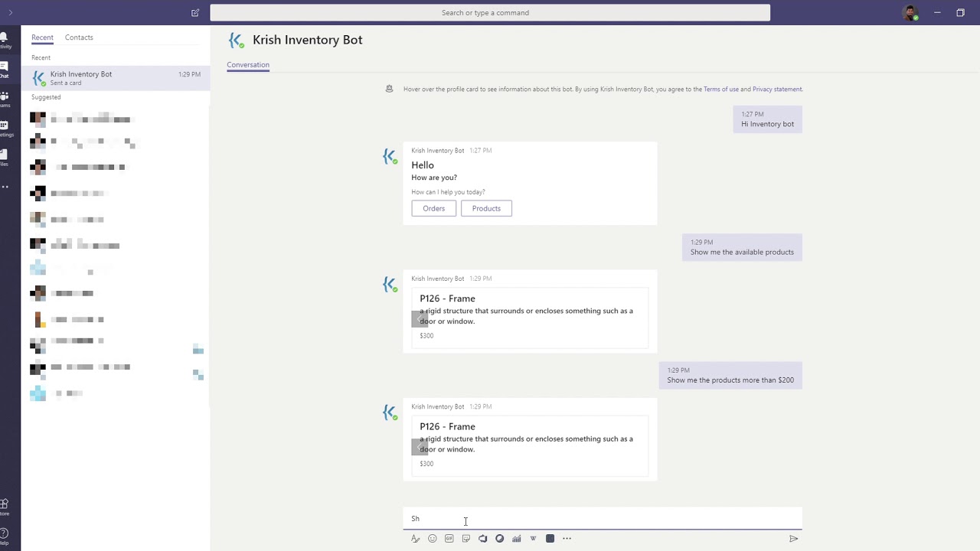Viewport: 980px width, 551px height.
Task: Open the round dark circle app icon
Action: (x=499, y=539)
